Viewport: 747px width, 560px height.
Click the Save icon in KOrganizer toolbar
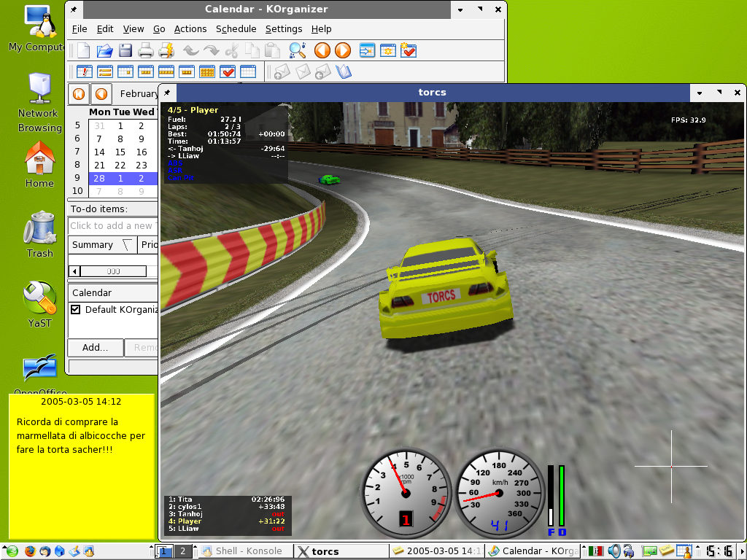(x=125, y=50)
